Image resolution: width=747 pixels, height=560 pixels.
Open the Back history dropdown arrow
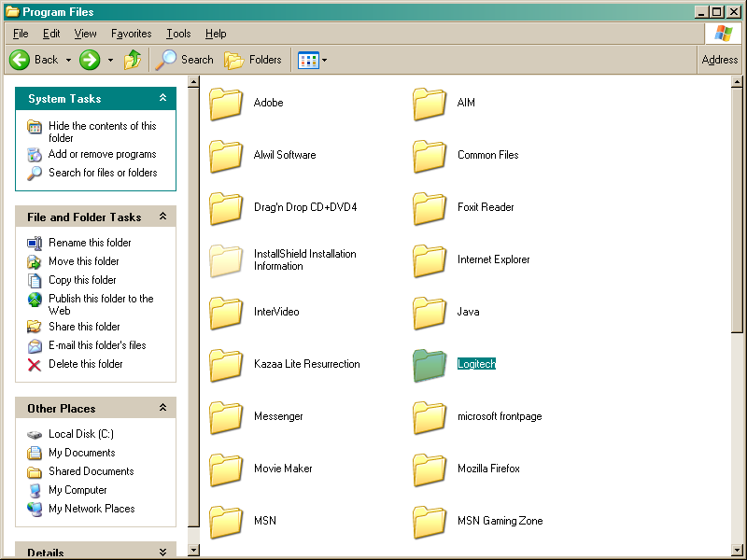click(68, 61)
